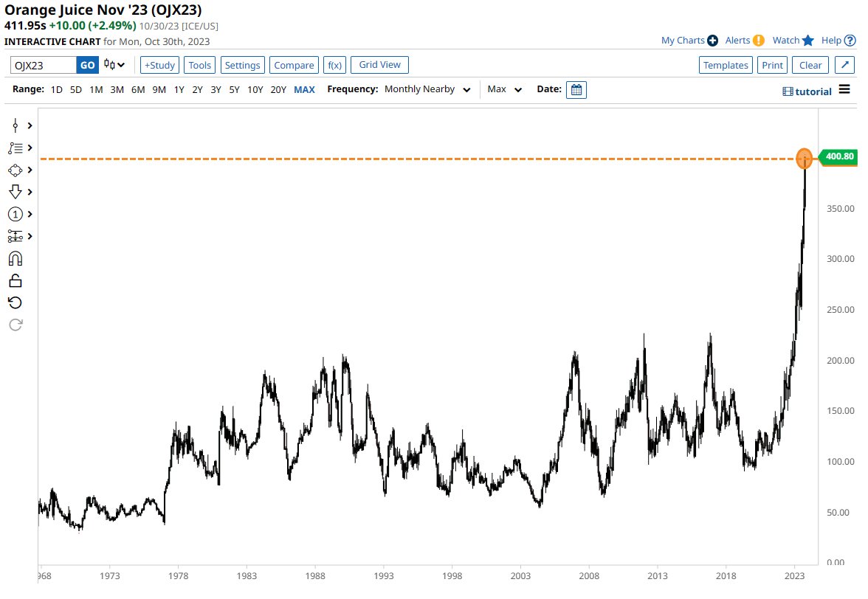Select the 2Y range
868x599 pixels.
coord(197,89)
